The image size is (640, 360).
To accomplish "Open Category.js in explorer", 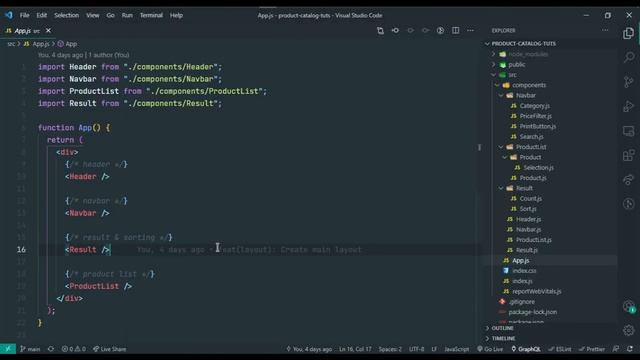I will [x=535, y=106].
